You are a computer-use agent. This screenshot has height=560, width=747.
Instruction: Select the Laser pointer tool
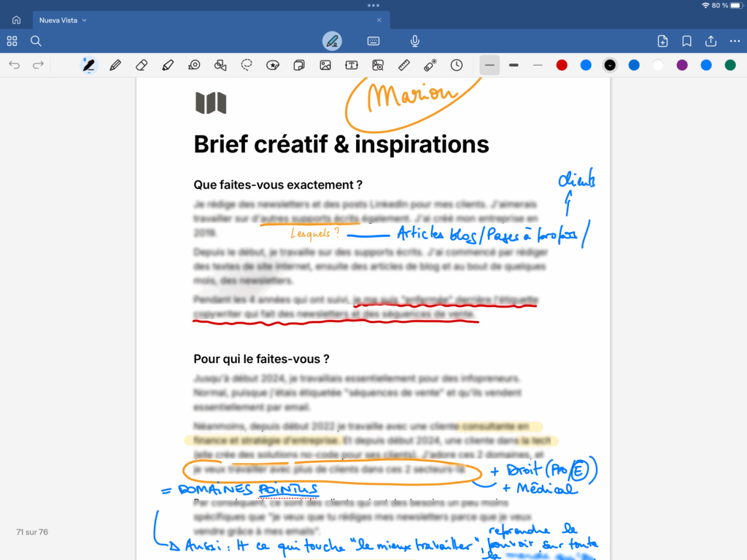tap(430, 65)
